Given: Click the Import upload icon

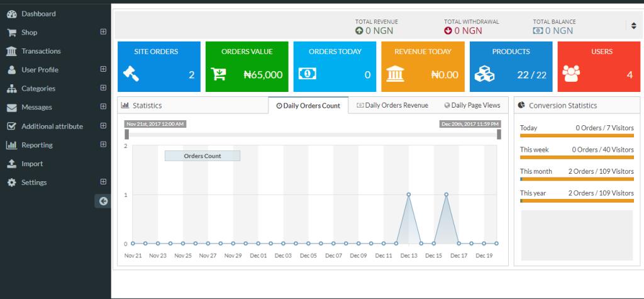Looking at the screenshot, I should pyautogui.click(x=11, y=164).
